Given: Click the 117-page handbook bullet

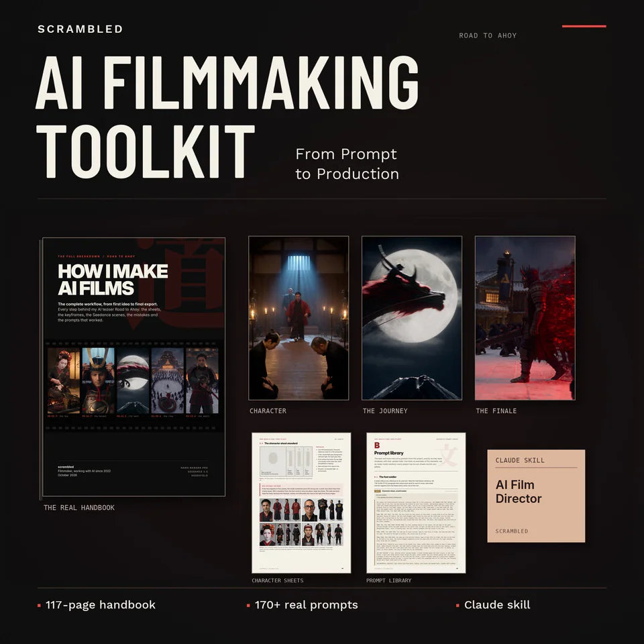Looking at the screenshot, I should pyautogui.click(x=97, y=605).
